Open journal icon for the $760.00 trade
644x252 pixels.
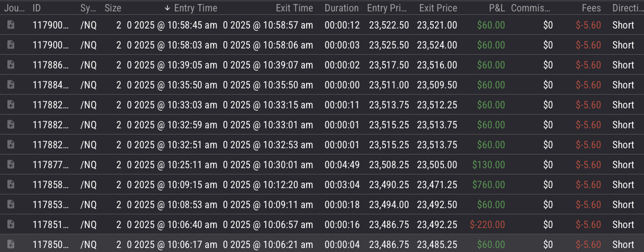10,185
